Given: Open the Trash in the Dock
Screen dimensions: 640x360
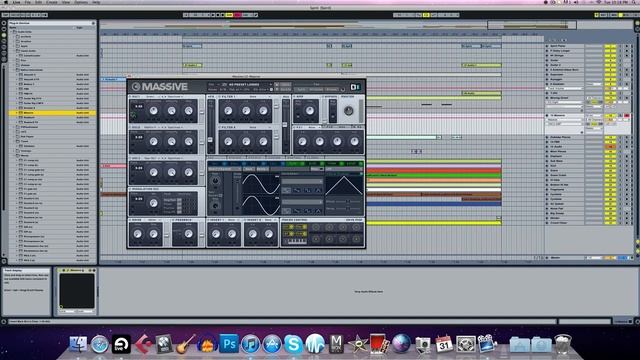Looking at the screenshot, I should pos(562,344).
